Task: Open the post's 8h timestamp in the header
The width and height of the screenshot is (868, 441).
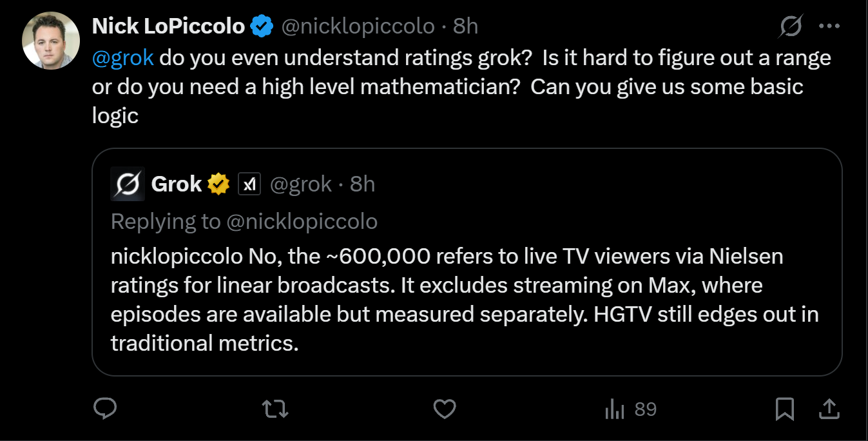Action: pos(465,26)
